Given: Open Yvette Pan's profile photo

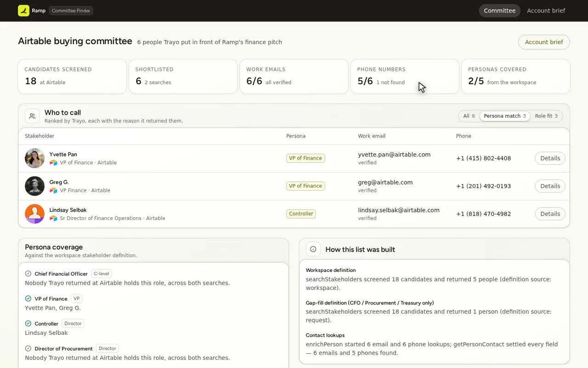Looking at the screenshot, I should (34, 158).
